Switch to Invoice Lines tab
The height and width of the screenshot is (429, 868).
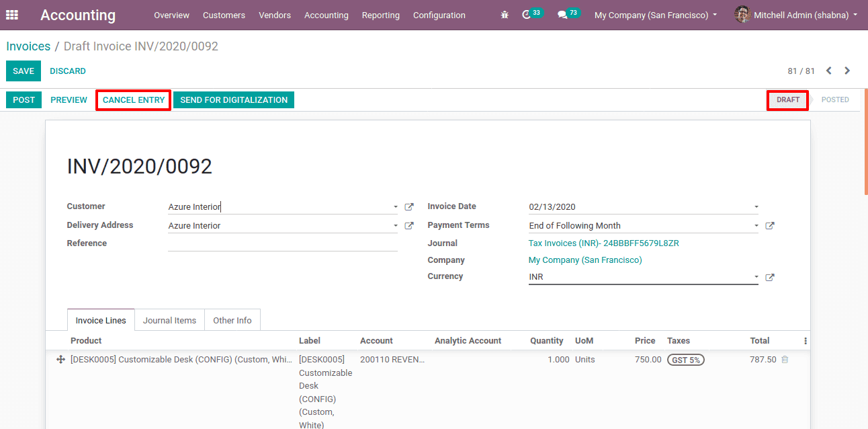[x=101, y=320]
